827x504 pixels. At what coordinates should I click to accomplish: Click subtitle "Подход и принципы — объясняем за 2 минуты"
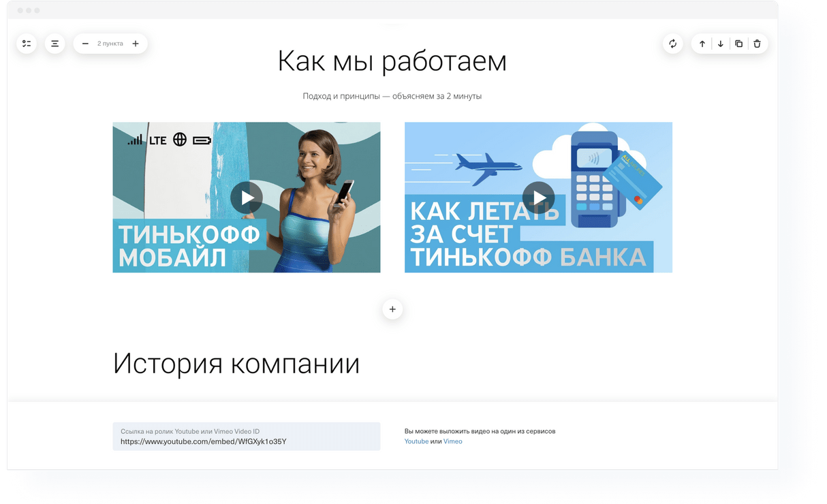392,96
